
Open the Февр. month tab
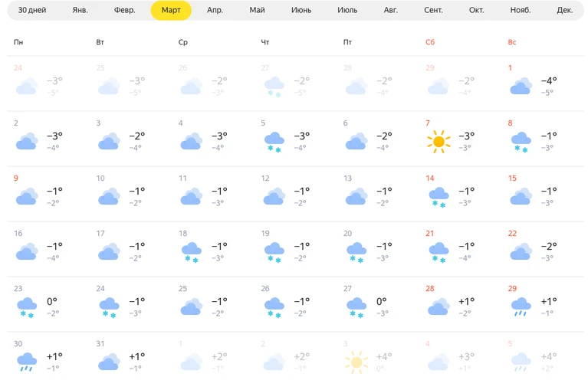[x=124, y=10]
